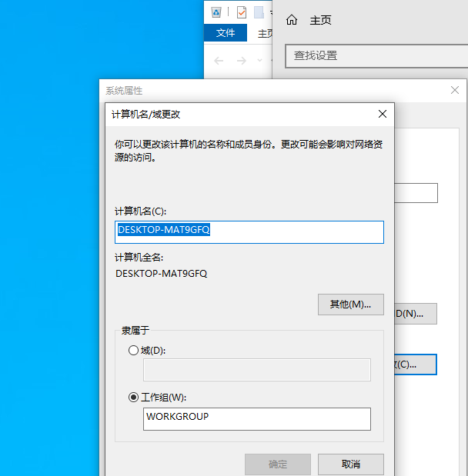Go to 主页 in Settings window
Viewport: 468px width, 476px height.
tap(321, 20)
